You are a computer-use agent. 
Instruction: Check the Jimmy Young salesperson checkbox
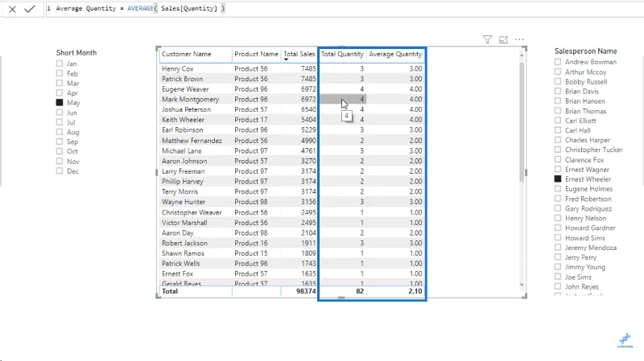pos(558,267)
